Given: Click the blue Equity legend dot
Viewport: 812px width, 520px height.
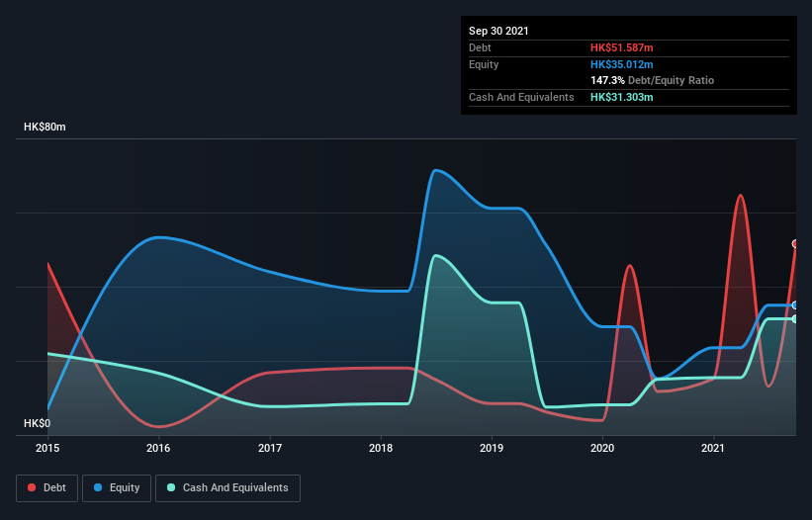Looking at the screenshot, I should click(98, 487).
